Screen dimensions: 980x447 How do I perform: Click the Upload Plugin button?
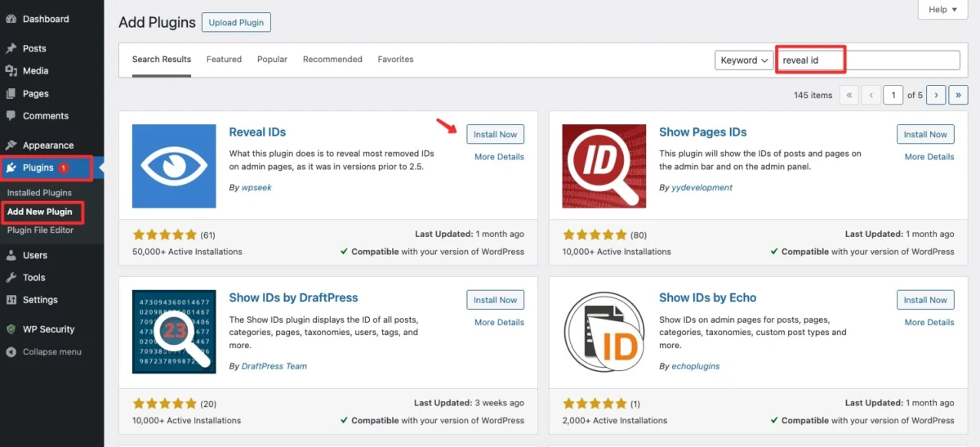coord(236,23)
